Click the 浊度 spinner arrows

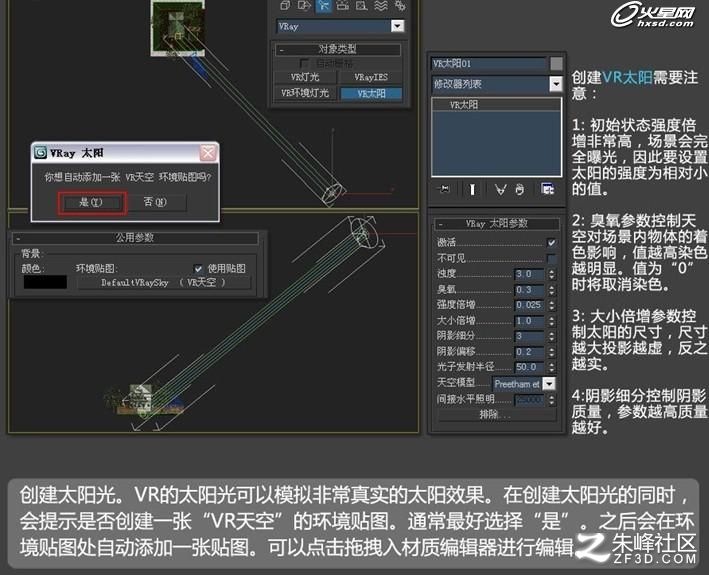(x=552, y=274)
